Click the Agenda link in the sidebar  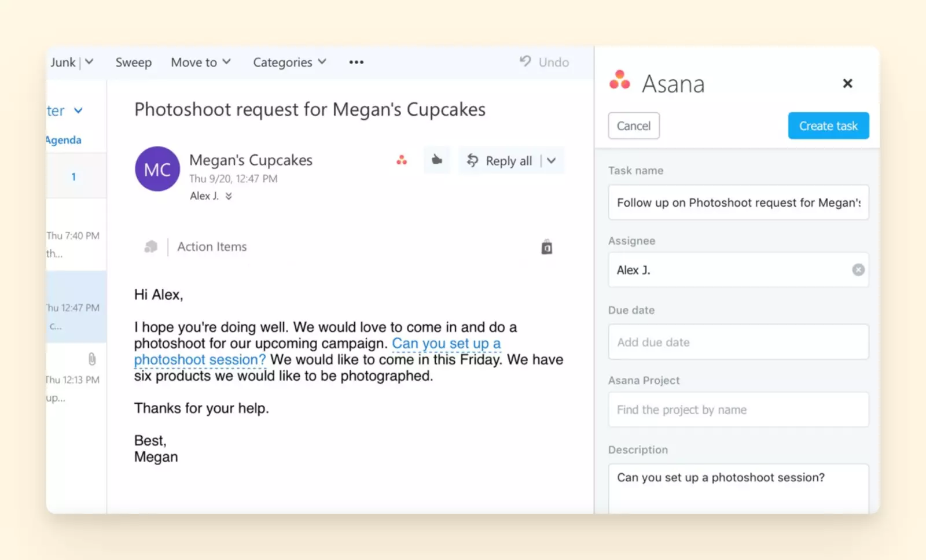(x=64, y=140)
